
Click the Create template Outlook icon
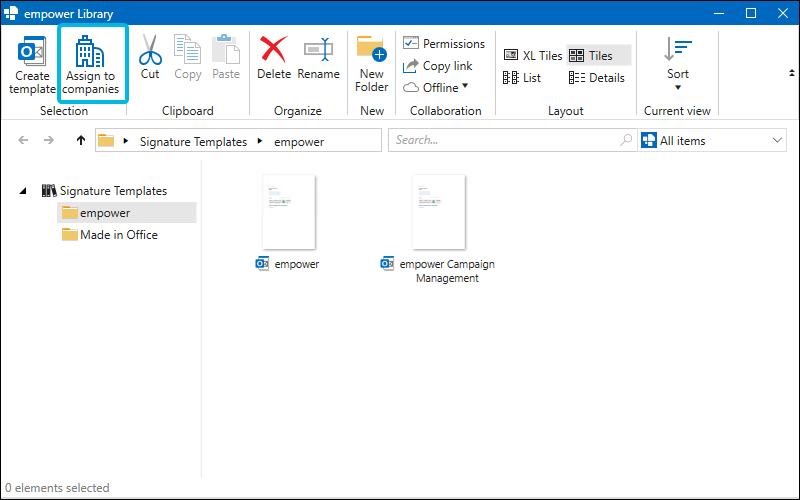point(32,51)
